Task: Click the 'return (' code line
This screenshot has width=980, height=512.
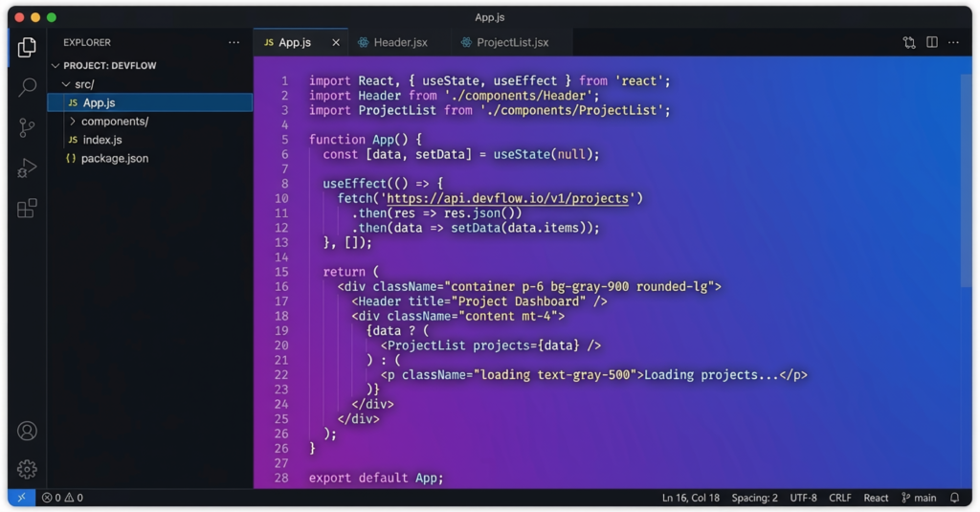Action: click(350, 272)
